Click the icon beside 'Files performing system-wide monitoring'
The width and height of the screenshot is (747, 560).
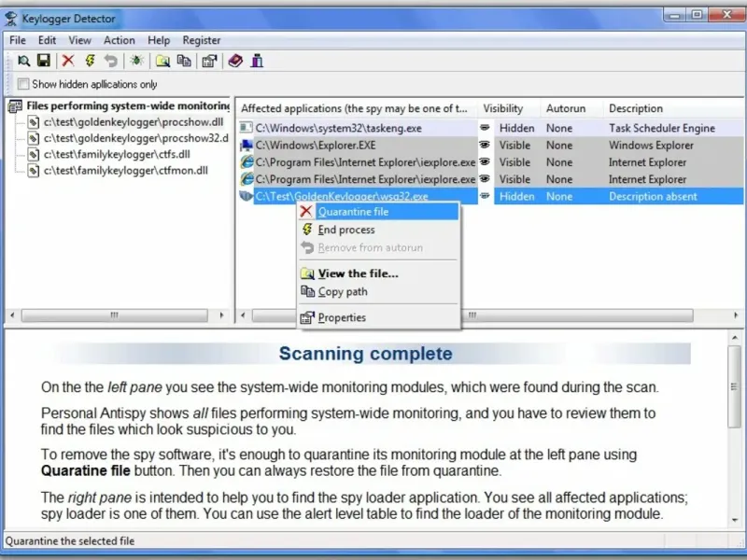pos(15,105)
